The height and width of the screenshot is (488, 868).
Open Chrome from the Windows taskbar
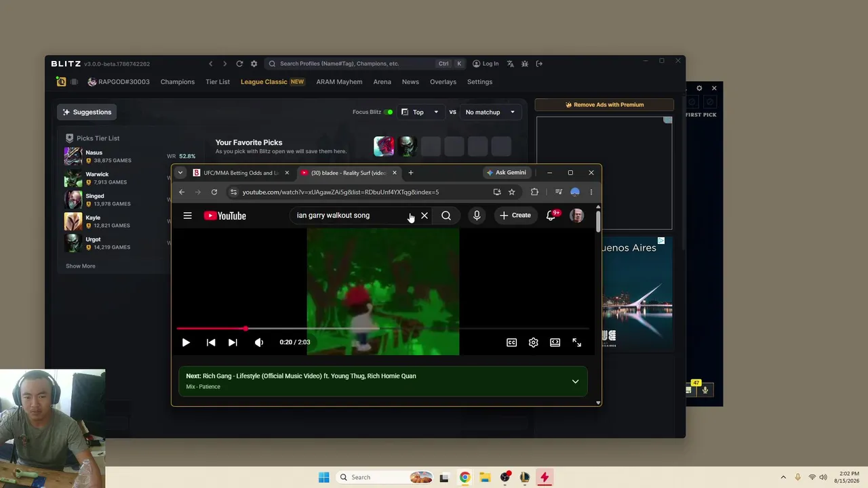(x=465, y=477)
